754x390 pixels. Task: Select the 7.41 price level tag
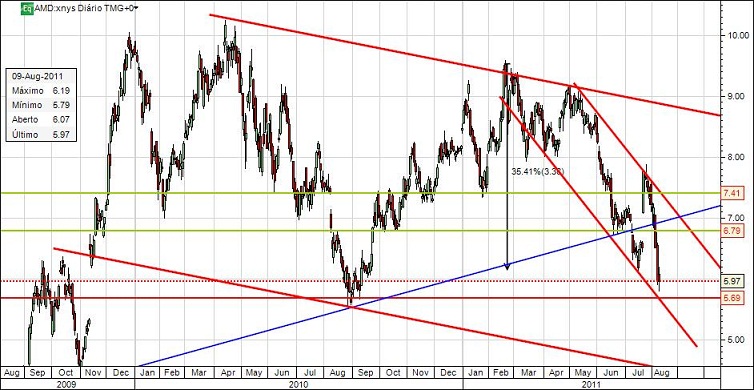pos(733,193)
